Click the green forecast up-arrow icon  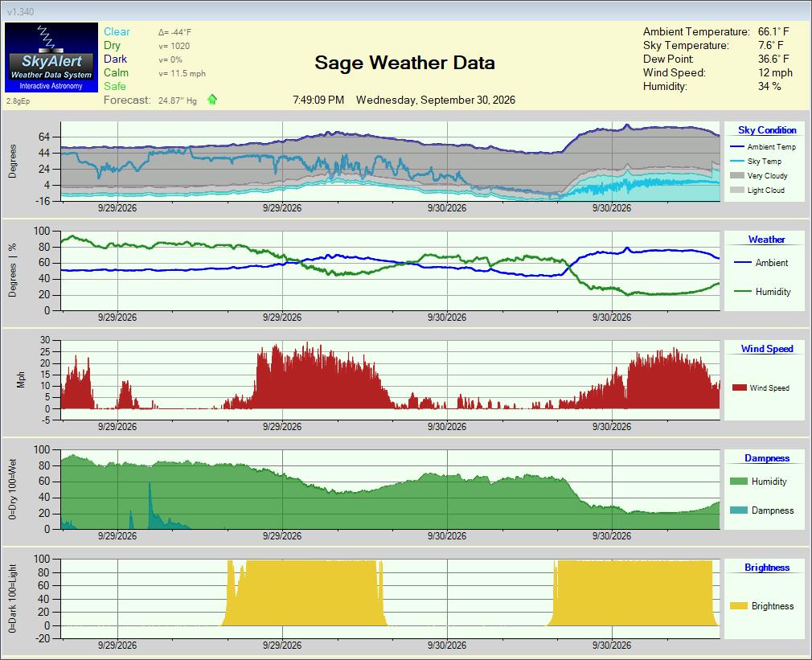click(211, 100)
